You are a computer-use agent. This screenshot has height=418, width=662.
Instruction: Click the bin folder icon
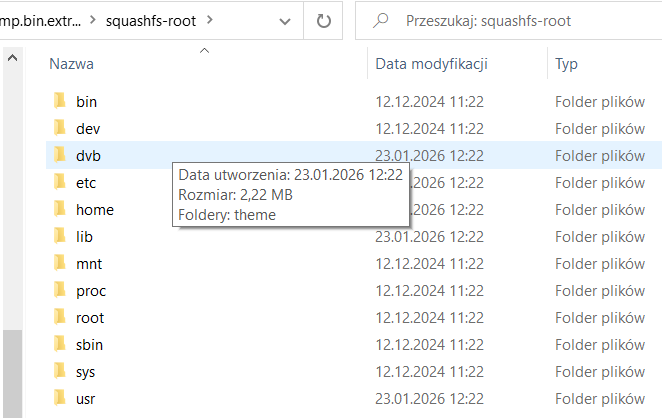[60, 101]
